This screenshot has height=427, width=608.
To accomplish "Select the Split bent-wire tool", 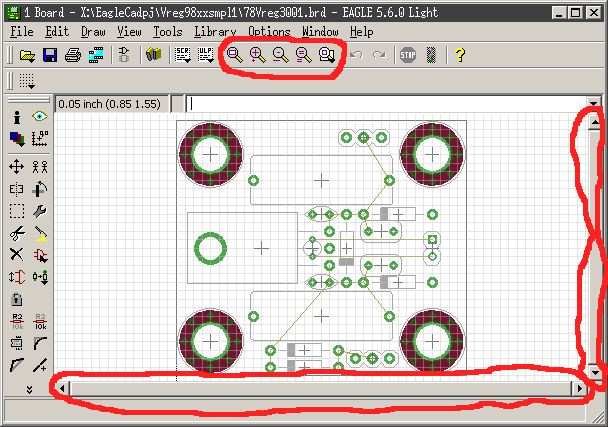I will (17, 365).
